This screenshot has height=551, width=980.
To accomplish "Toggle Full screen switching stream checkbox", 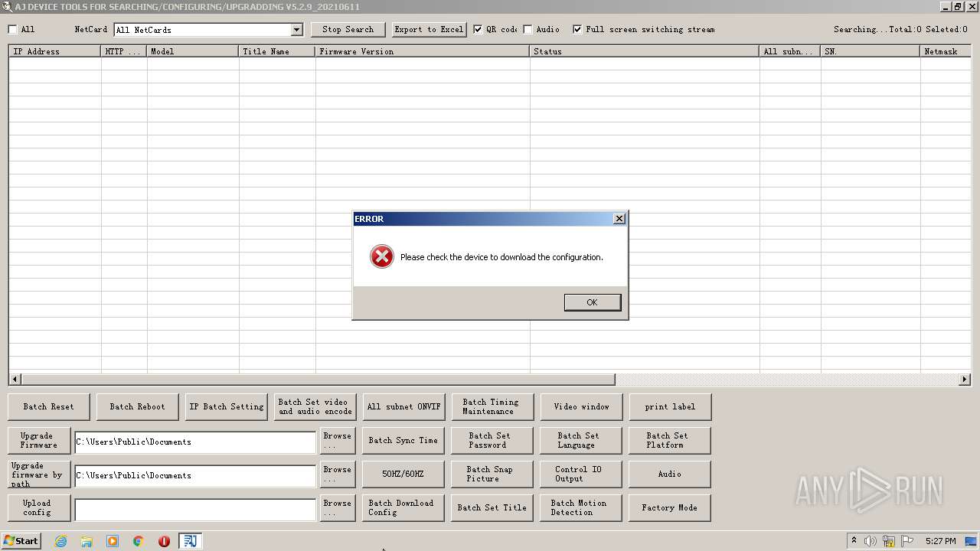I will (578, 30).
